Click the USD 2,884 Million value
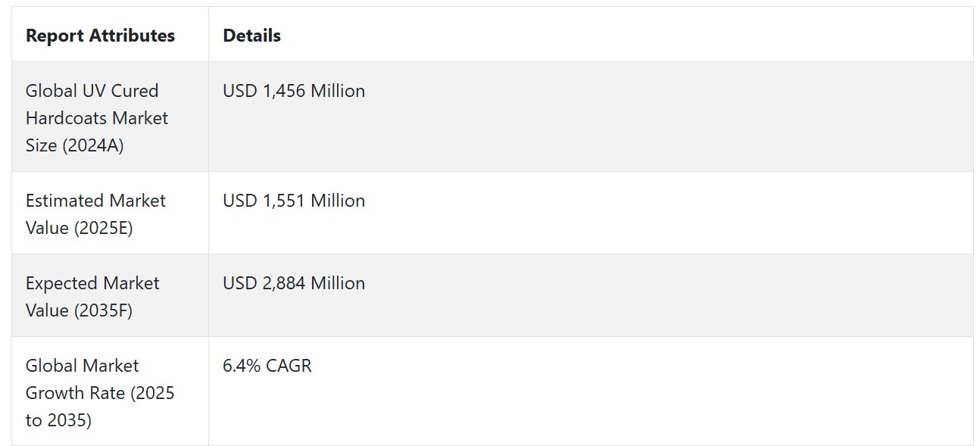980x446 pixels. click(294, 283)
